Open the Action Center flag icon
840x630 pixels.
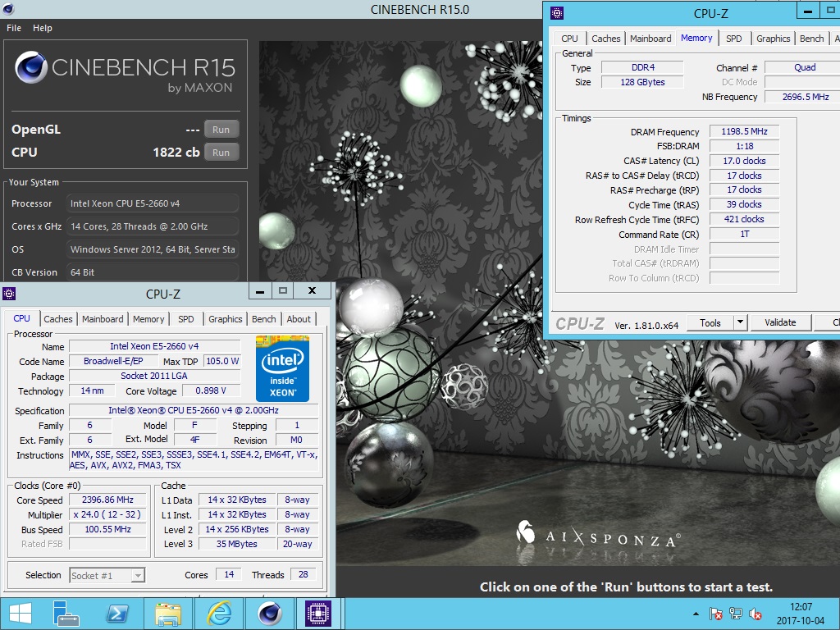(x=715, y=614)
